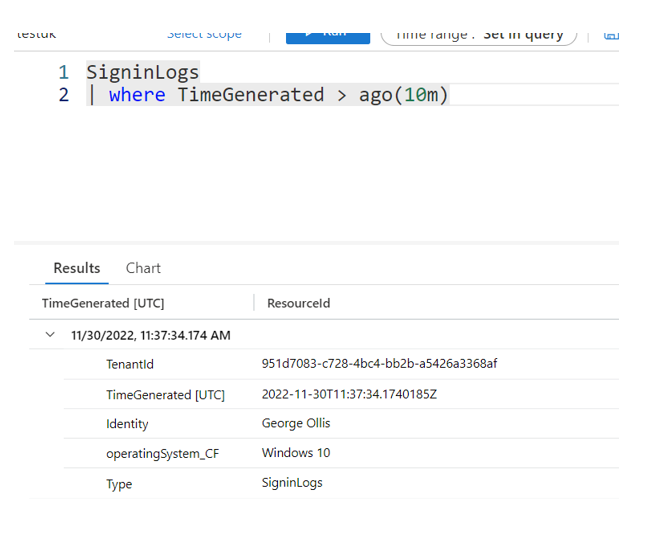
Task: Collapse the 11/30/2022 result row
Action: point(50,335)
